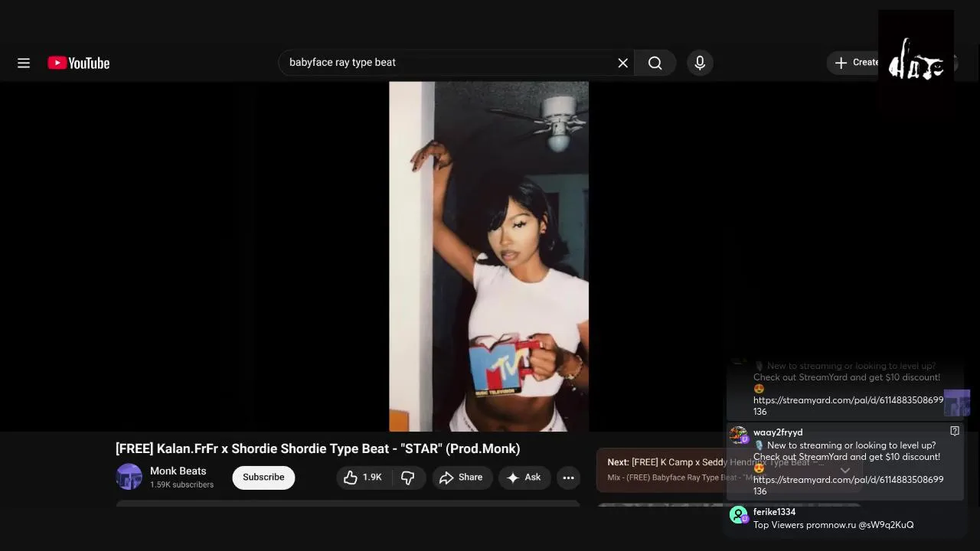This screenshot has height=551, width=980.
Task: Open the more actions three-dot menu
Action: (x=568, y=478)
